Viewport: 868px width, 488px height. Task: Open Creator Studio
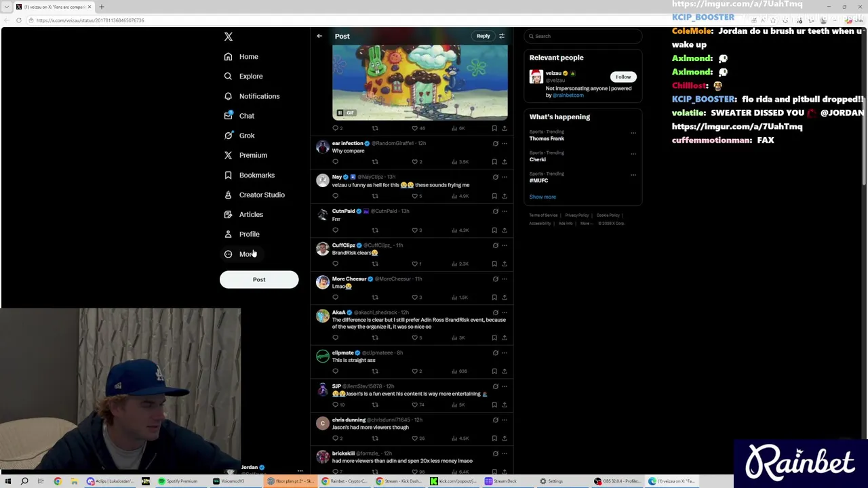pos(254,195)
